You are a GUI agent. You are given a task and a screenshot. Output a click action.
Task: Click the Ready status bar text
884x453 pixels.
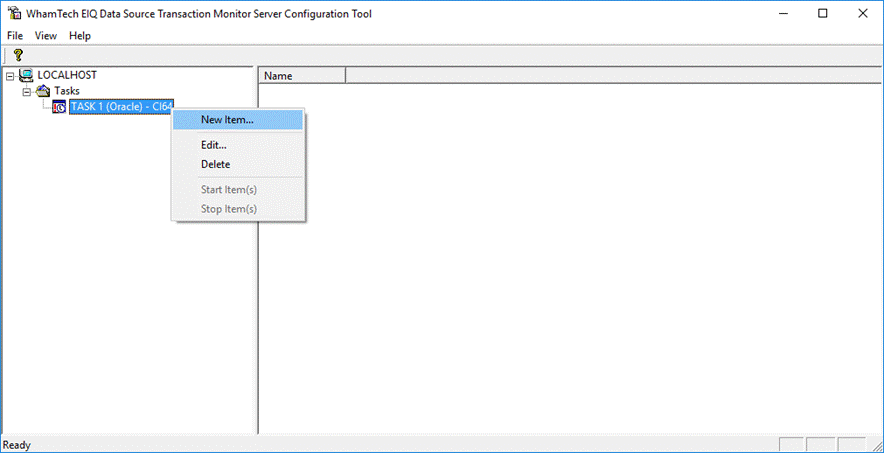[17, 445]
